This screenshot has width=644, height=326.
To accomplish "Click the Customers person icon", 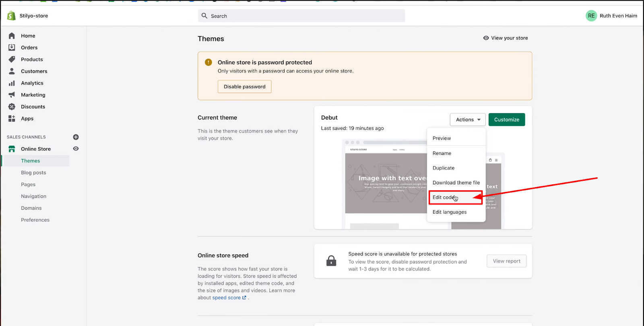I will 12,71.
